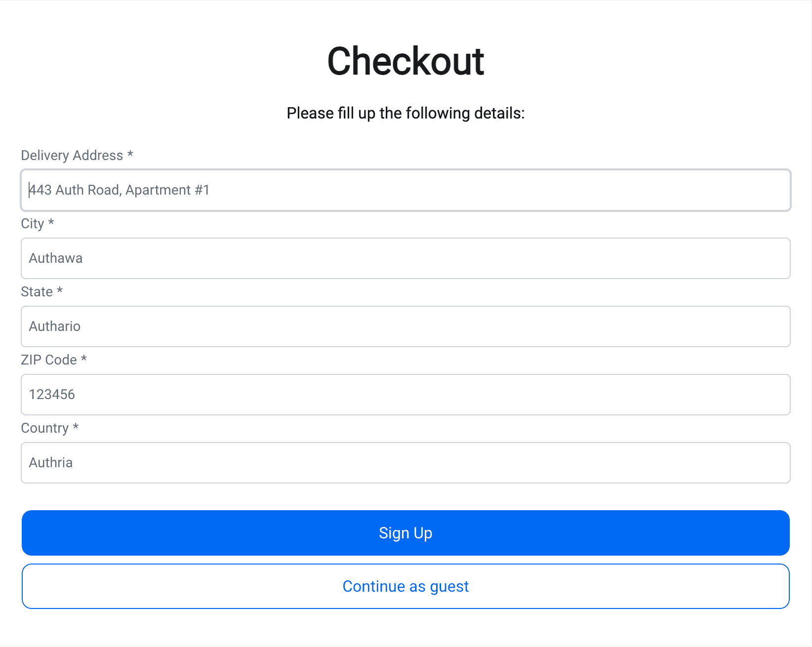
Task: Click the outlined guest checkout option
Action: [405, 586]
